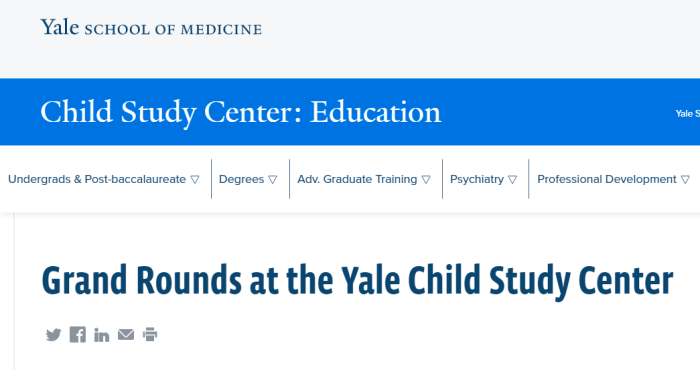
Task: Click Child Study Center: Education banner link
Action: coord(241,112)
